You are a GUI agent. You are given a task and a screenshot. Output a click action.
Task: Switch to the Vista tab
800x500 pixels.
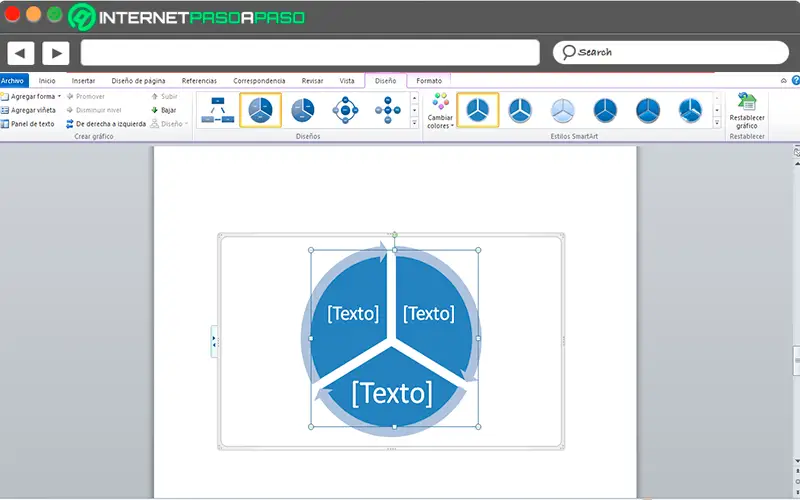347,81
